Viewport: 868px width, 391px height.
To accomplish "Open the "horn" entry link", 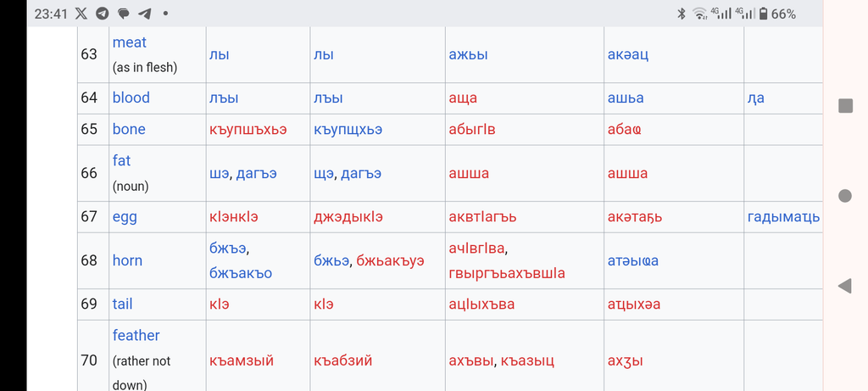I will coord(127,260).
